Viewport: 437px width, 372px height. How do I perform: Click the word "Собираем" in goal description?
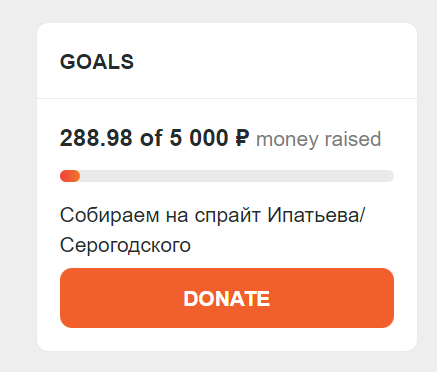tap(110, 215)
